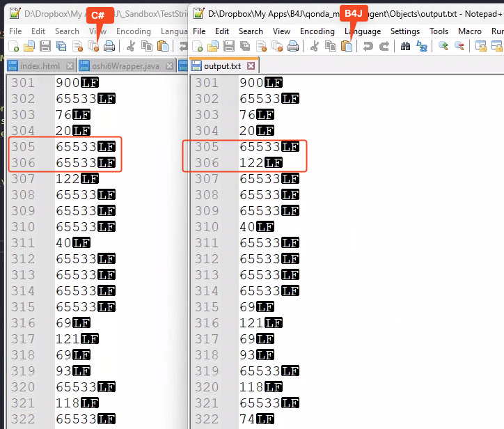Click New file icon in left Notepad++ window
The image size is (504, 429).
point(13,46)
